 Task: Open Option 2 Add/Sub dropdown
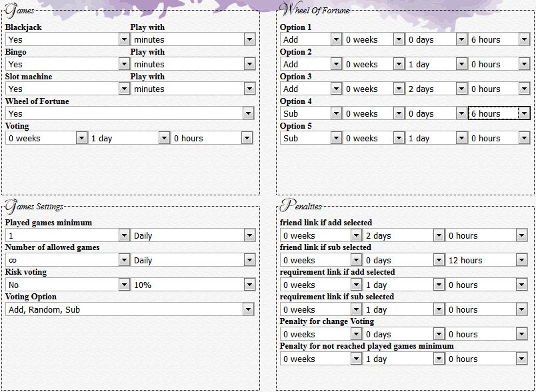(311, 64)
